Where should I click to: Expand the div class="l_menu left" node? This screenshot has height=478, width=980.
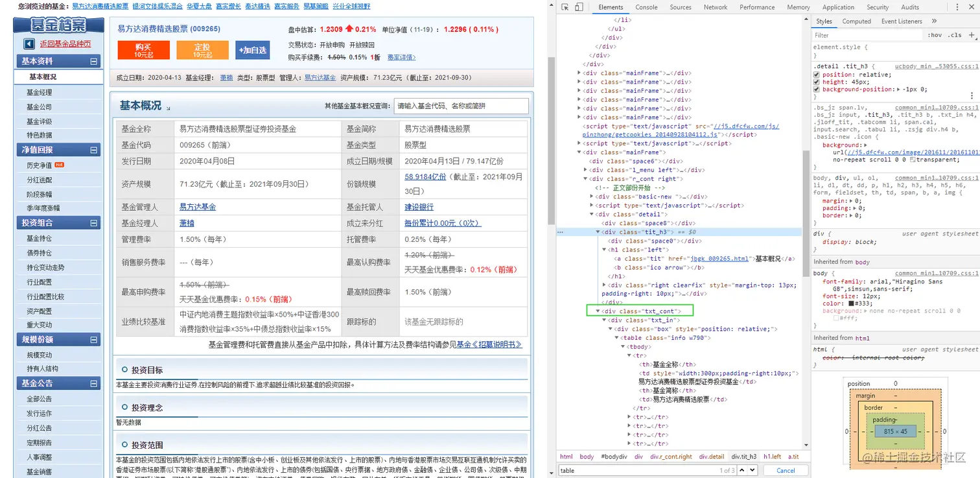[585, 170]
